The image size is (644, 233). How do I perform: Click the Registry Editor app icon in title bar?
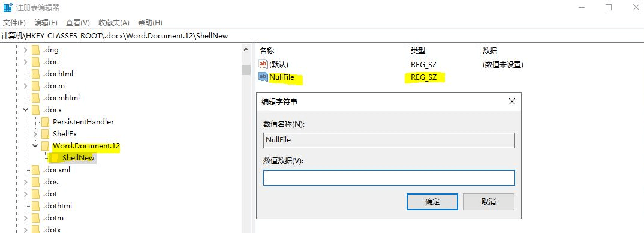(7, 7)
